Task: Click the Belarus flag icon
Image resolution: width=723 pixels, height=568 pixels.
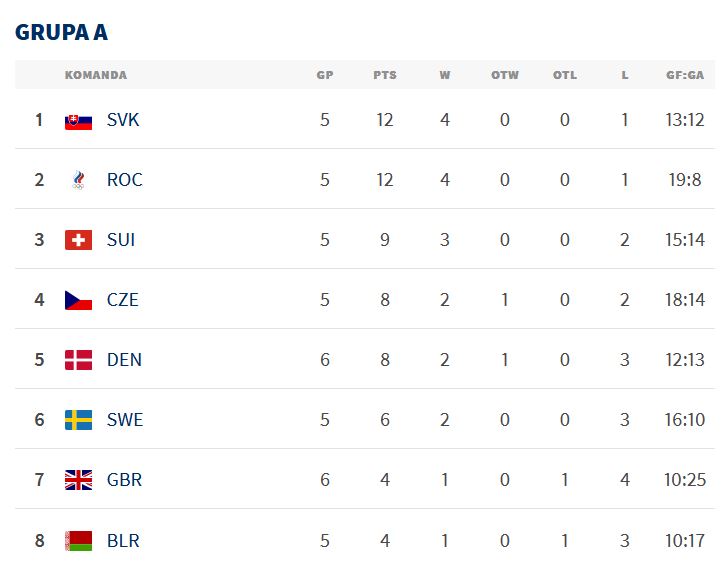Action: pyautogui.click(x=78, y=540)
